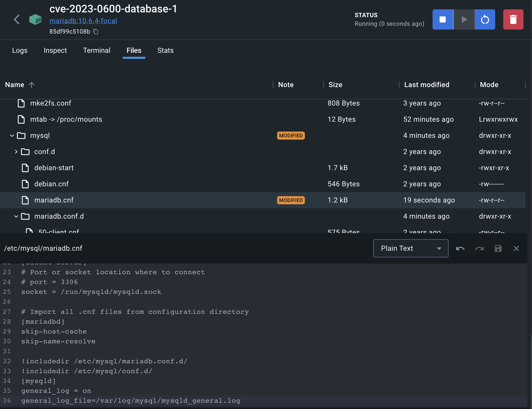Open the Logs tab
This screenshot has width=532, height=409.
click(20, 50)
